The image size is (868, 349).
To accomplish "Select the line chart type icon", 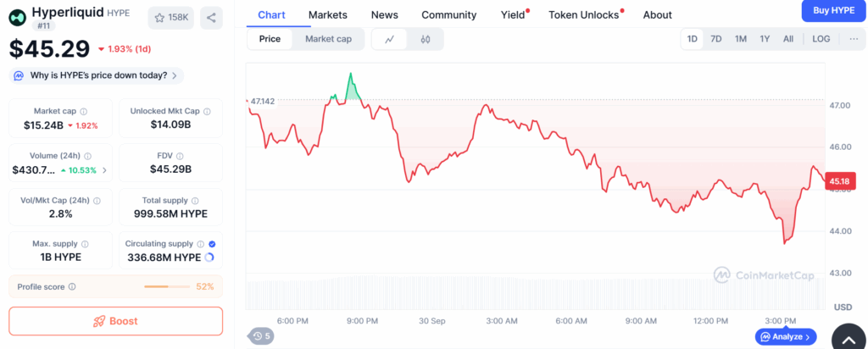I will point(390,39).
